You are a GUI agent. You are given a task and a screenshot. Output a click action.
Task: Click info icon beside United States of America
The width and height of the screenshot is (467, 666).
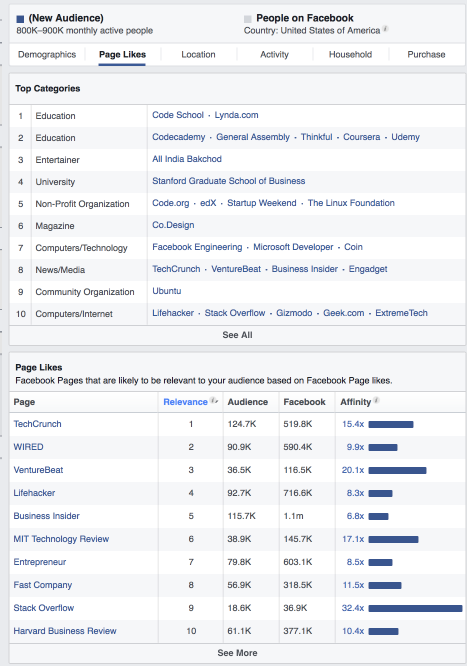pos(385,29)
